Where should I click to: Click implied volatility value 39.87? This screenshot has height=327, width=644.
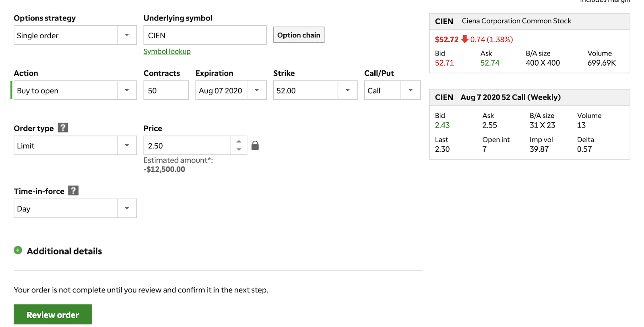pyautogui.click(x=539, y=149)
